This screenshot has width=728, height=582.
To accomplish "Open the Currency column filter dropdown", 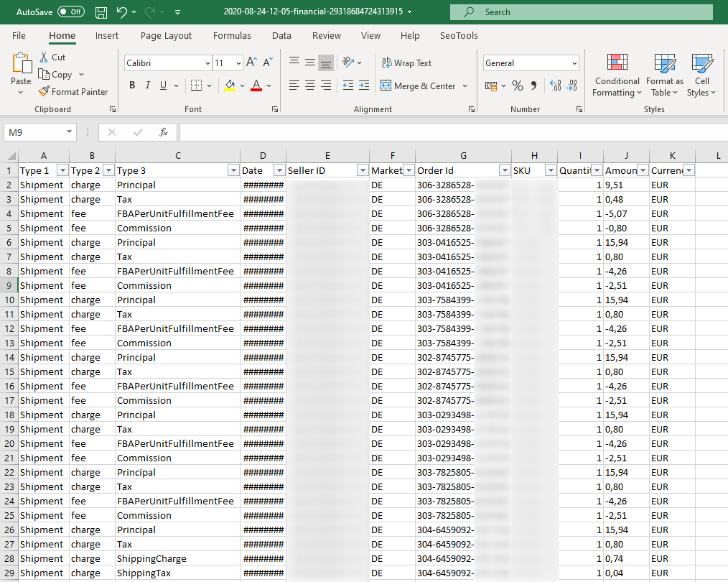I will pyautogui.click(x=690, y=170).
